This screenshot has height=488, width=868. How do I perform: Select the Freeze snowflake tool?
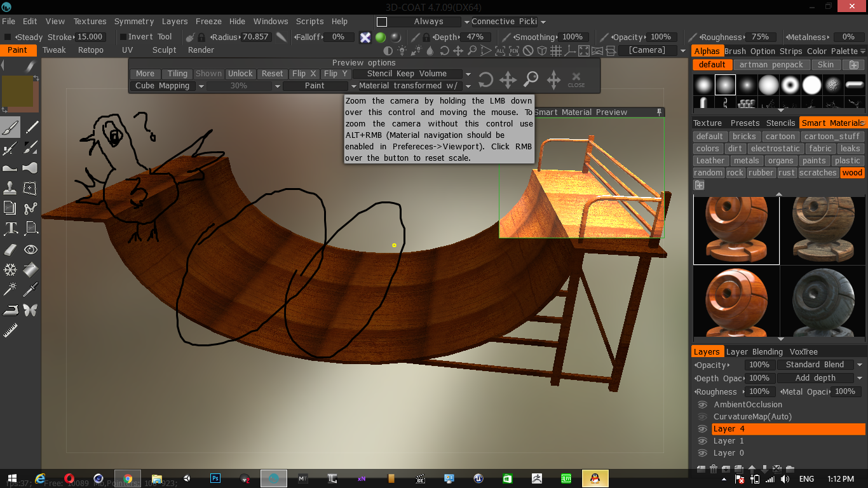tap(10, 270)
